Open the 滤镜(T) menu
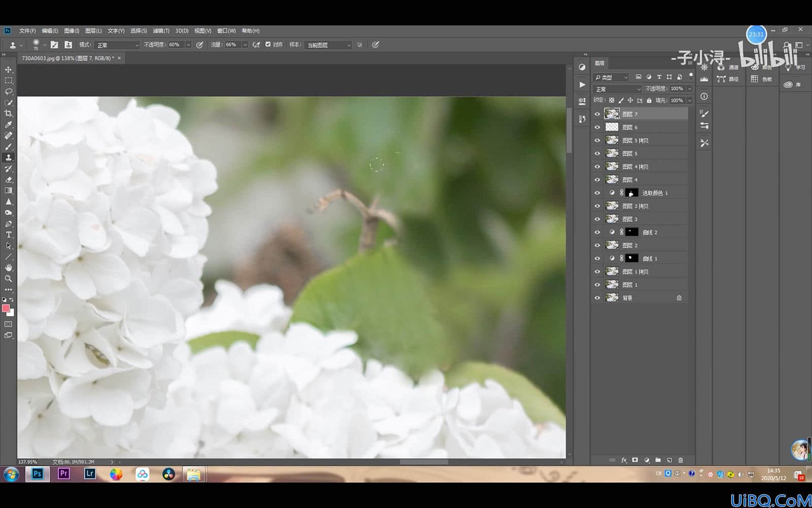 tap(161, 31)
